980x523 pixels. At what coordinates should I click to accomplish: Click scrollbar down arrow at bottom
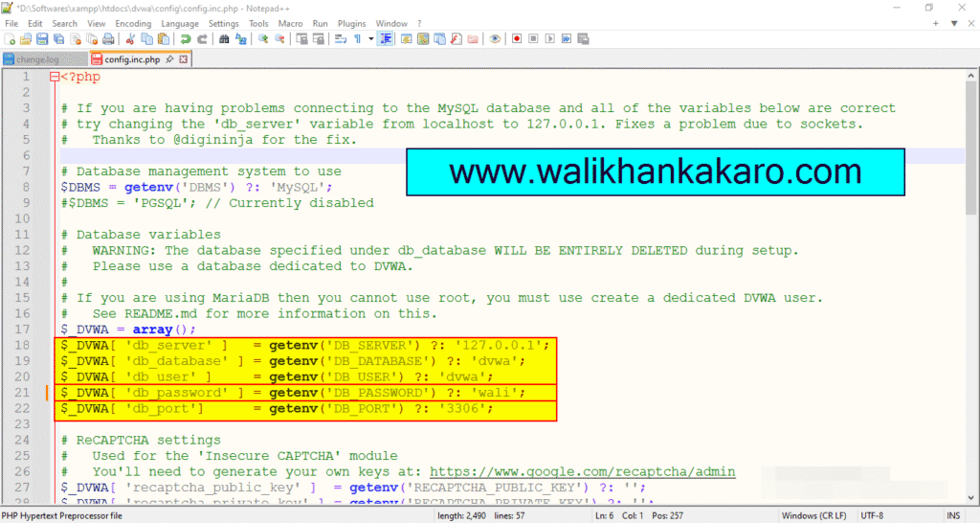[970, 498]
